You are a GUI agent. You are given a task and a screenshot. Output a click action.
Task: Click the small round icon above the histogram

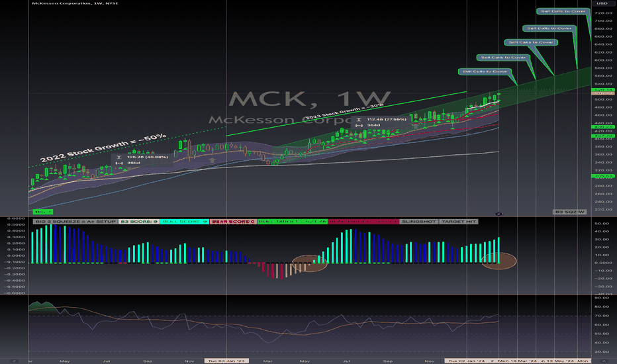498,214
